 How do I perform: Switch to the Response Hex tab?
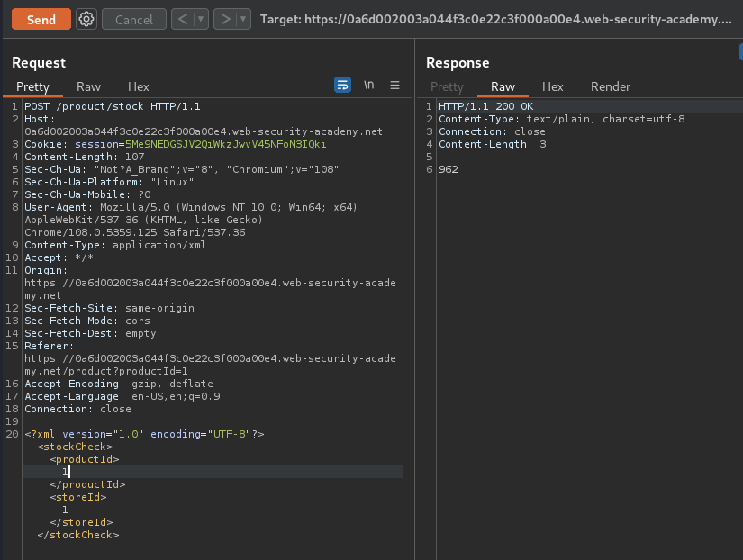coord(552,86)
